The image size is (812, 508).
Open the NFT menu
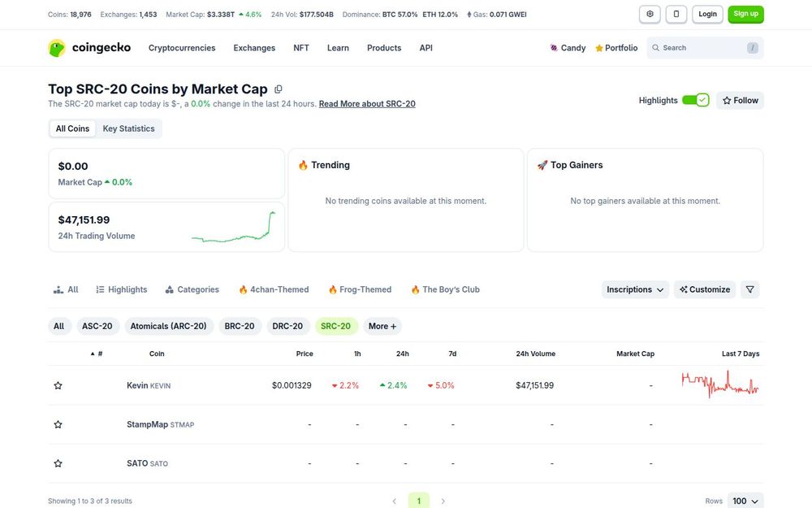point(301,48)
